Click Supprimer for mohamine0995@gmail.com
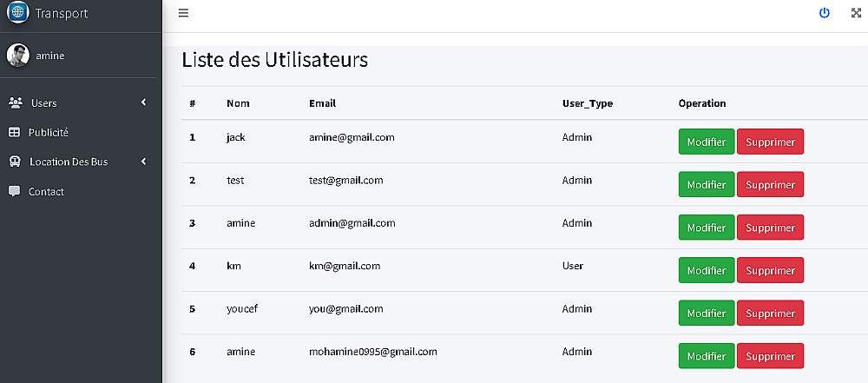 (770, 356)
